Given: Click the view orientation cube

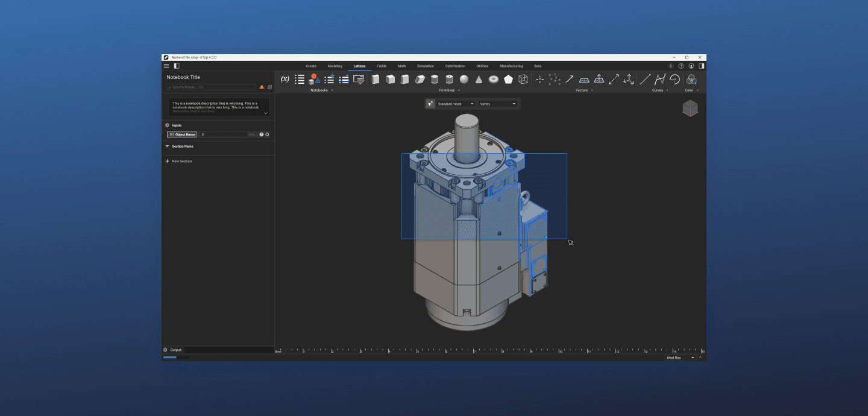Looking at the screenshot, I should click(x=690, y=109).
